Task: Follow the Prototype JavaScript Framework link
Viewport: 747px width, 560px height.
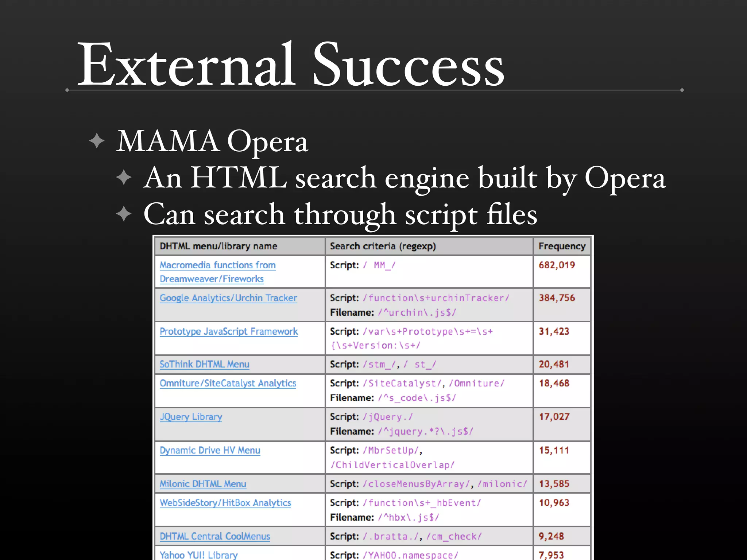Action: [229, 331]
